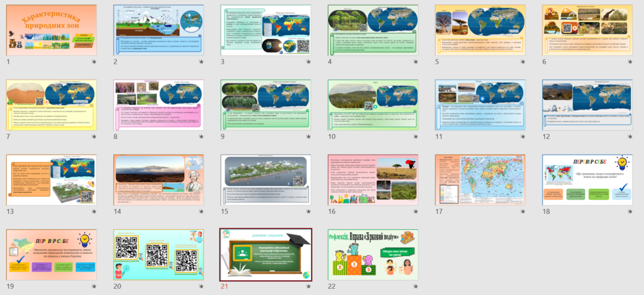Select slide 19 'ПЕРЕВІР СЕБЕ' with Ukraine map

click(51, 255)
